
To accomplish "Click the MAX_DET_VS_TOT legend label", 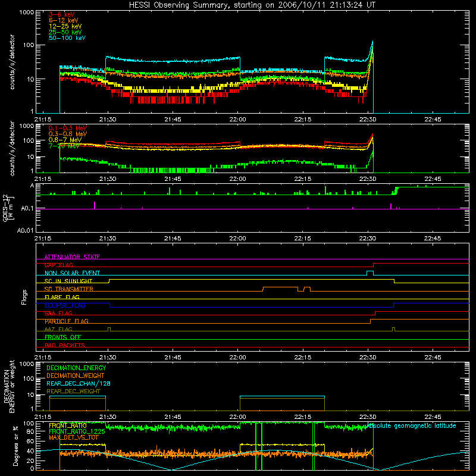I will click(x=74, y=437).
